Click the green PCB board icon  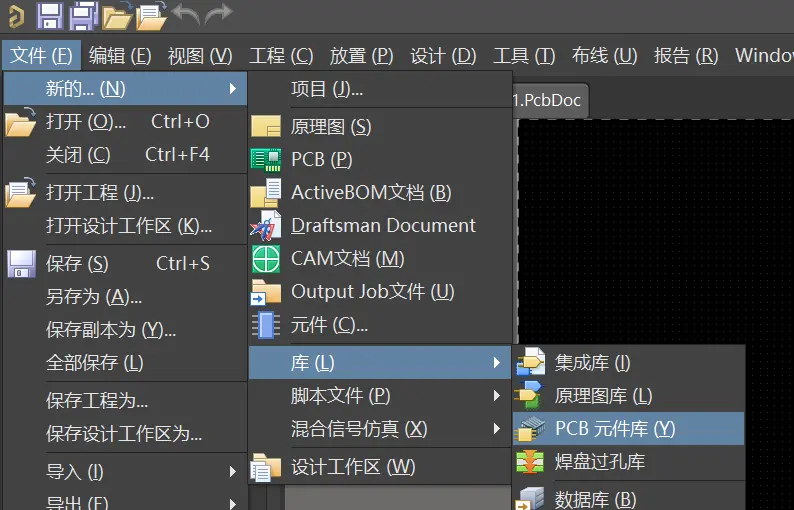pyautogui.click(x=266, y=160)
